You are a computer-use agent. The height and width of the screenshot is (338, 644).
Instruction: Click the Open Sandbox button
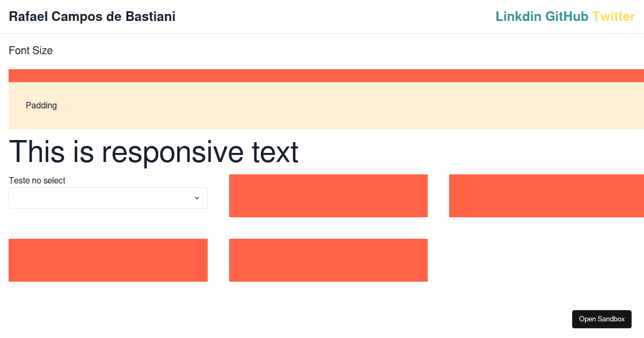602,319
